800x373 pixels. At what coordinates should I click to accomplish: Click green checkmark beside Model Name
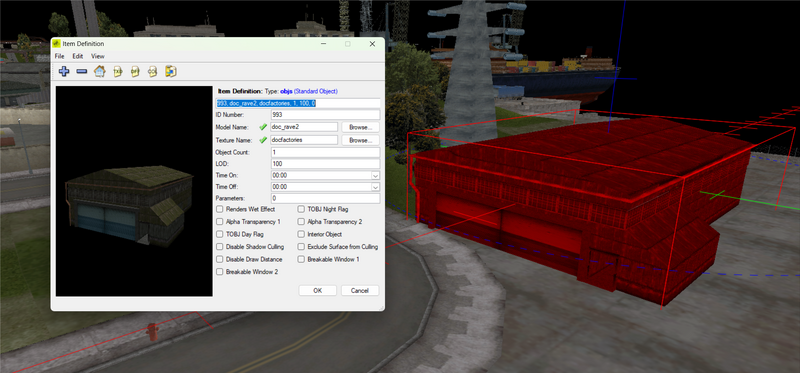click(x=263, y=127)
